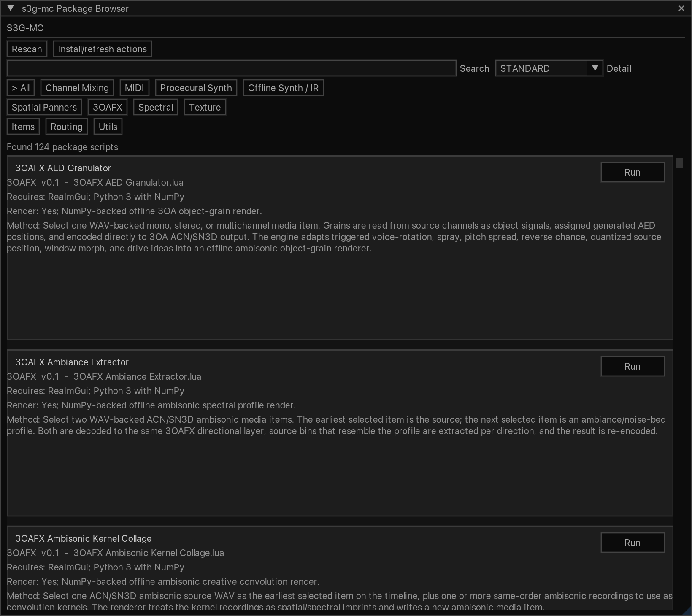692x616 pixels.
Task: Select the 3OAFX Ambiance Extractor title
Action: [72, 362]
